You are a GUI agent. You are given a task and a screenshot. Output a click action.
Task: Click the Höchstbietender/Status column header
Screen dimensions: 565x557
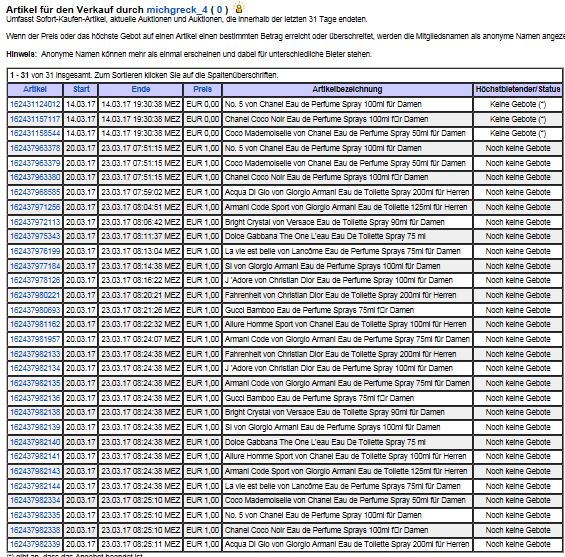pos(518,89)
